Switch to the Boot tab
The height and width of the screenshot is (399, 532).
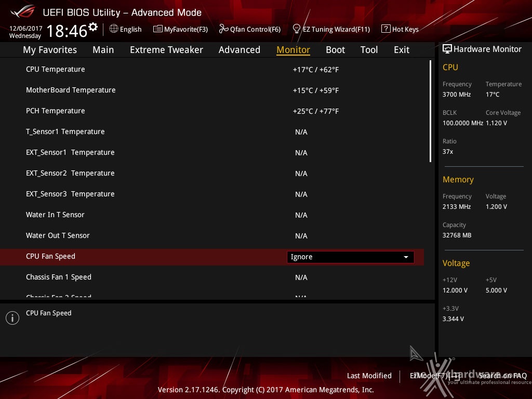point(335,50)
